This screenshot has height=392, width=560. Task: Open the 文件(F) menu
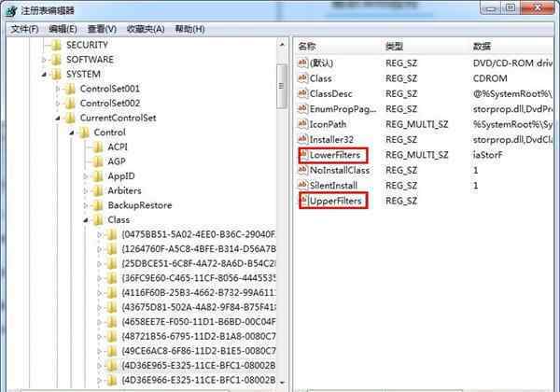(x=24, y=29)
